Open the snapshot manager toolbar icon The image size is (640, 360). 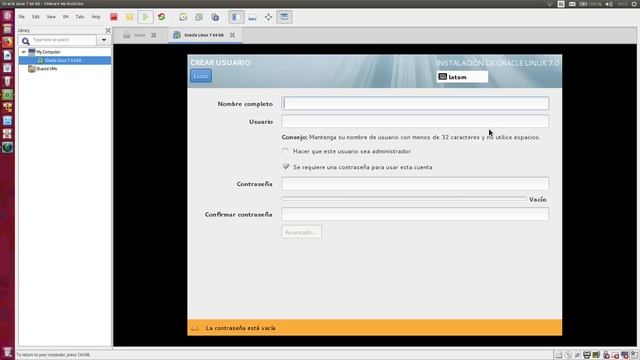point(215,17)
